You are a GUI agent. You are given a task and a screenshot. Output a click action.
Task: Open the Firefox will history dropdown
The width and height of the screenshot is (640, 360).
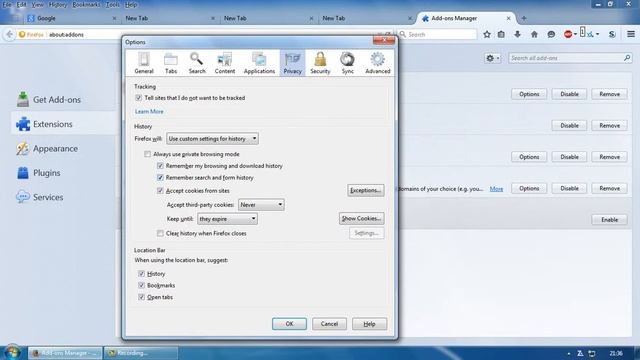click(212, 139)
